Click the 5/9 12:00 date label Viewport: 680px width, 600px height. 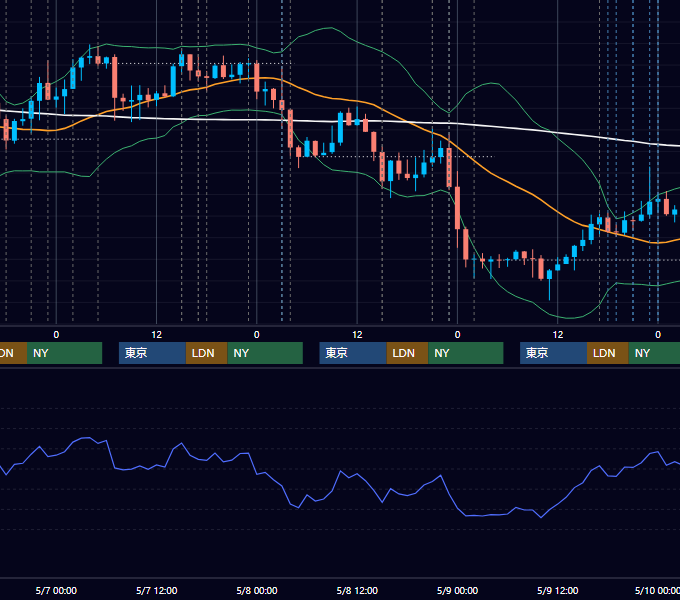[x=558, y=590]
